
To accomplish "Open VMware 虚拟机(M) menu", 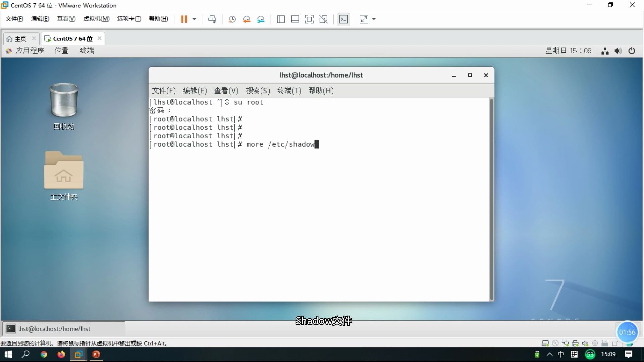I will point(96,19).
